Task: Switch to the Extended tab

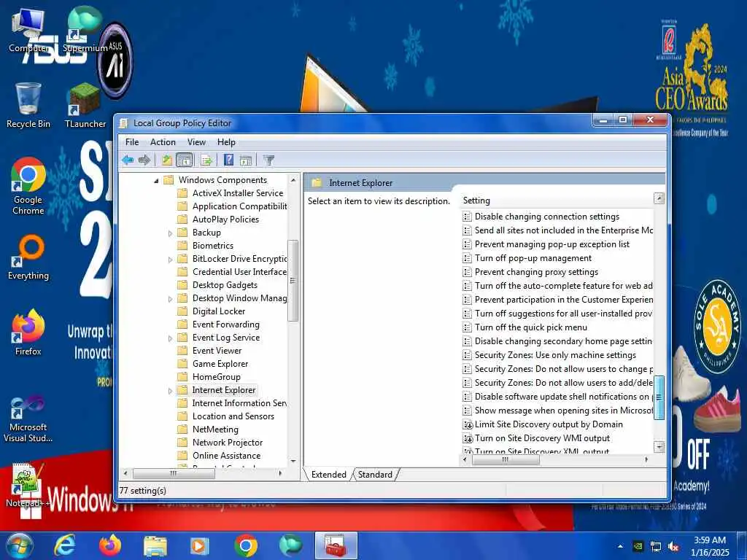Action: [x=329, y=474]
